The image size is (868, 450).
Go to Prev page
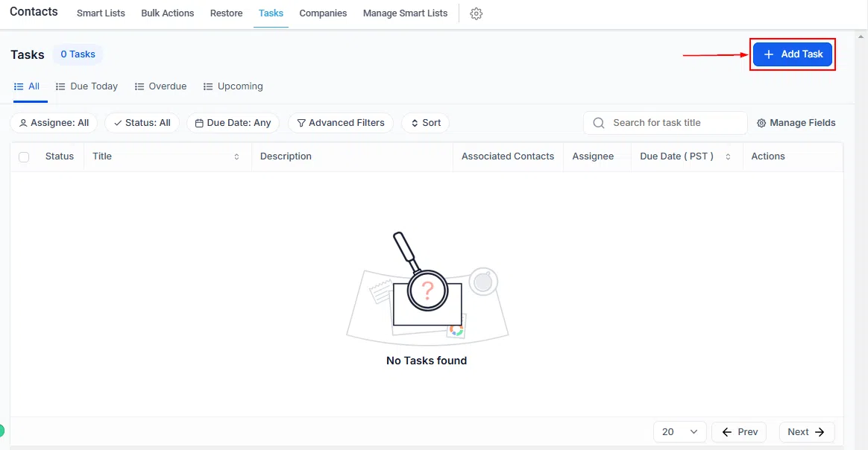click(739, 432)
